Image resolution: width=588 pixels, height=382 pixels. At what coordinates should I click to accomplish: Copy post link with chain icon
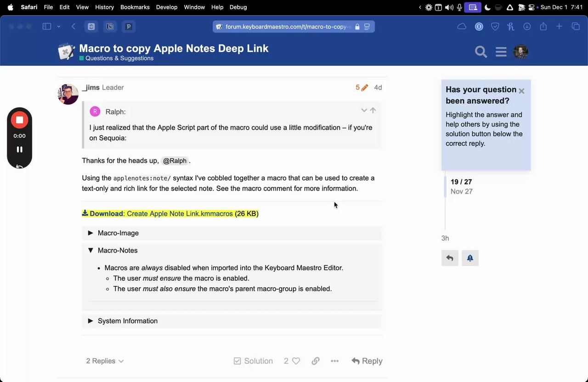[316, 361]
